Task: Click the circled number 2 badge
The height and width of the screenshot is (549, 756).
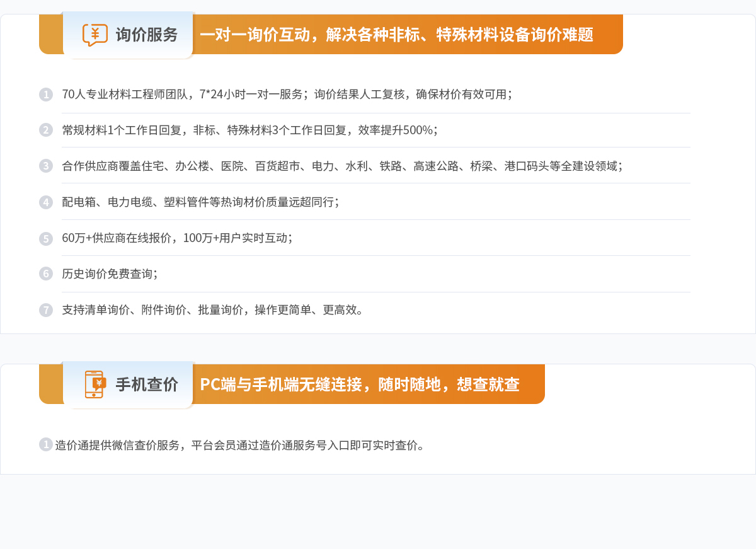Action: [x=45, y=130]
